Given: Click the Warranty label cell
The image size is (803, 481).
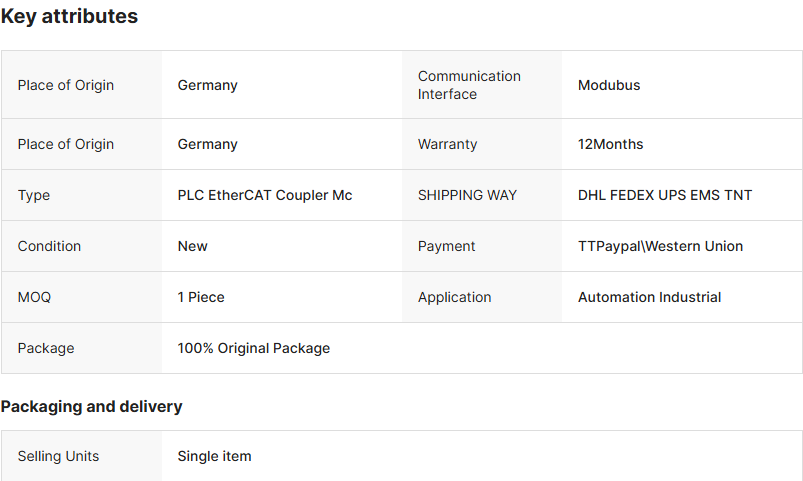Looking at the screenshot, I should coord(447,144).
